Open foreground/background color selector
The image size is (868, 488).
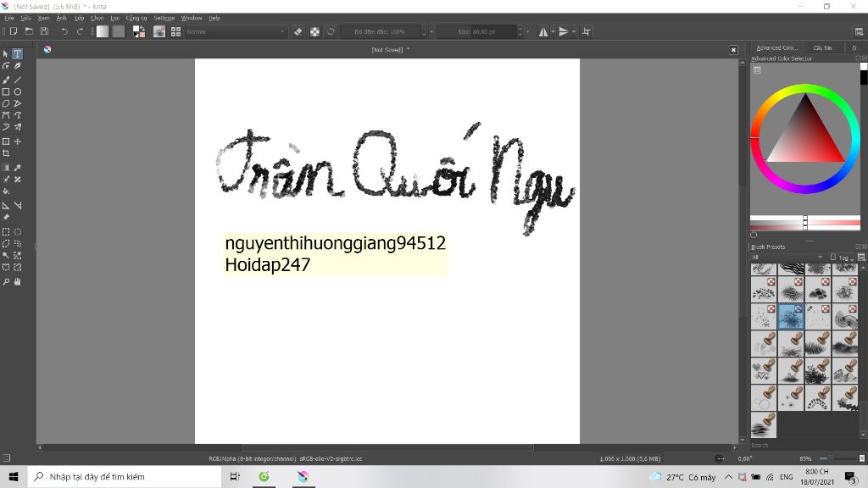[139, 31]
